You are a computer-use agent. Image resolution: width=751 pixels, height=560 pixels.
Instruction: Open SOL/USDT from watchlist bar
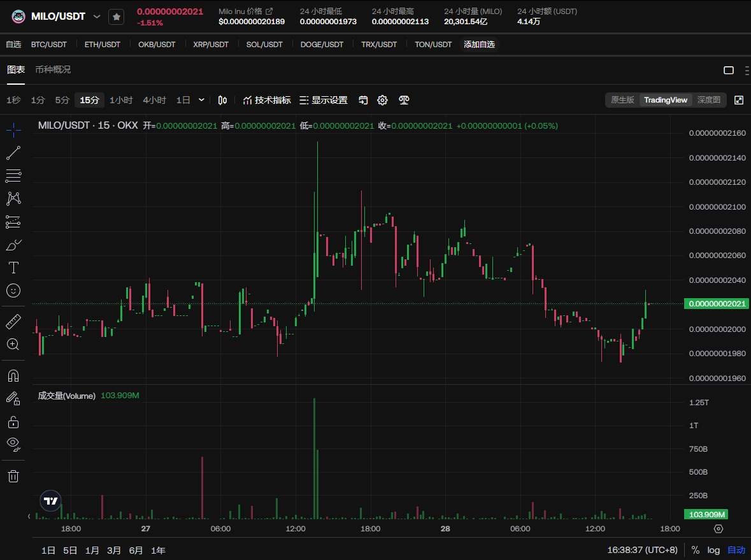click(264, 45)
